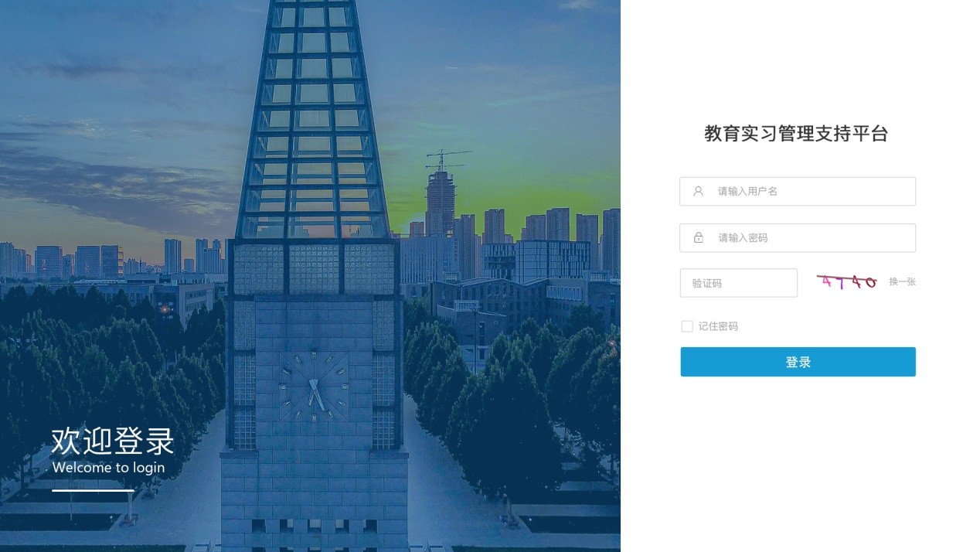Click the construction crane atop the skyscraper
Screen dimensions: 980x552
click(x=445, y=160)
